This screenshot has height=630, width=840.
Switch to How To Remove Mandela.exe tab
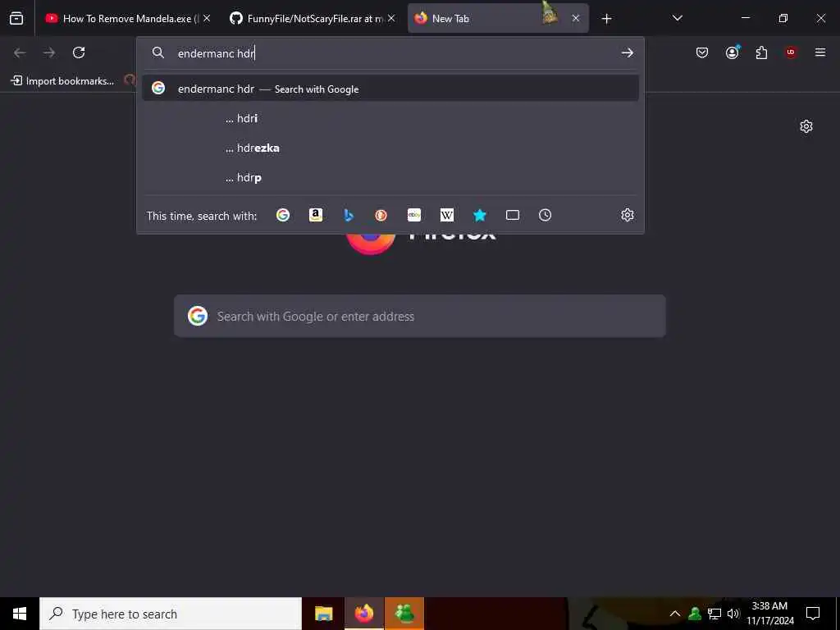pyautogui.click(x=122, y=18)
